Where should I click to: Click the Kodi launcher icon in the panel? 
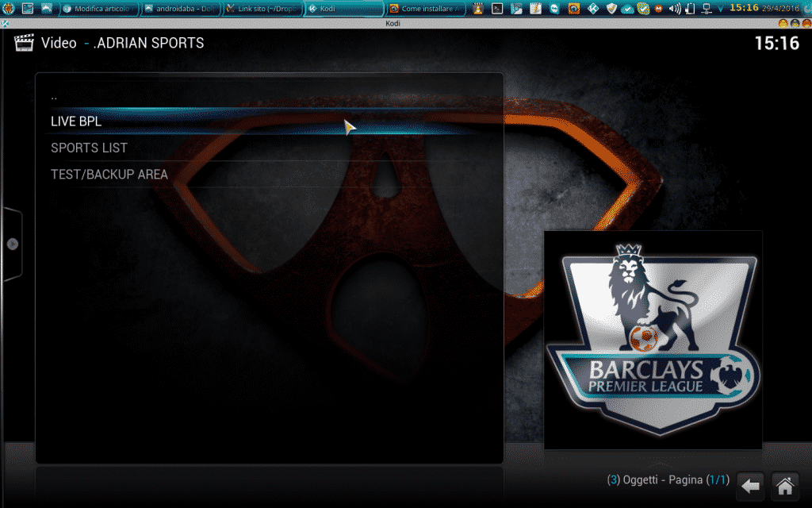click(x=593, y=8)
